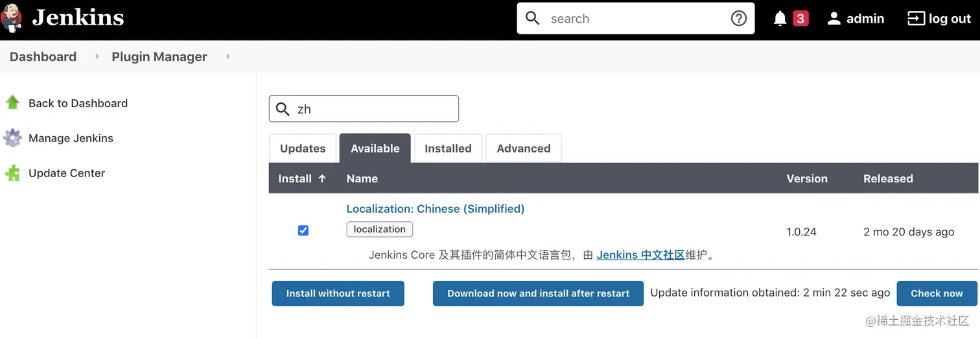Click Download now and install after restart
The width and height of the screenshot is (980, 338).
(x=538, y=293)
